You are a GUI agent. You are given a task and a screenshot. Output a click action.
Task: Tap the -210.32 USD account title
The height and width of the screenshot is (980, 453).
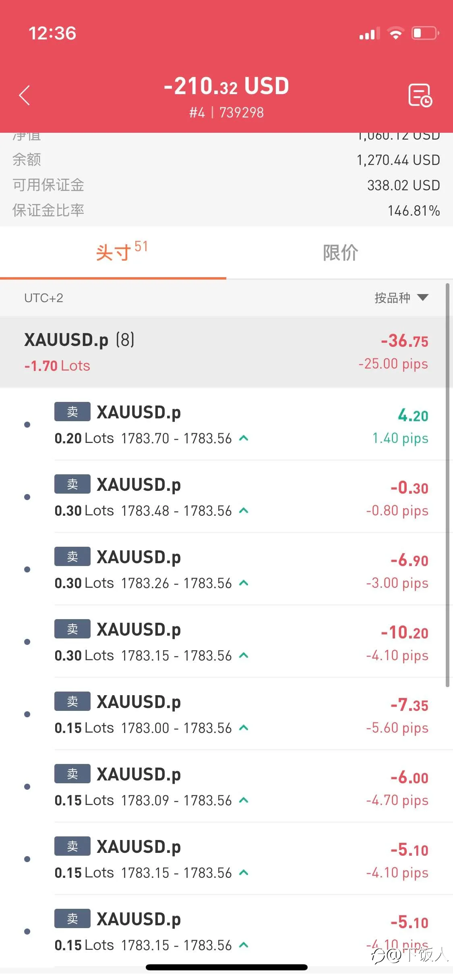point(226,86)
